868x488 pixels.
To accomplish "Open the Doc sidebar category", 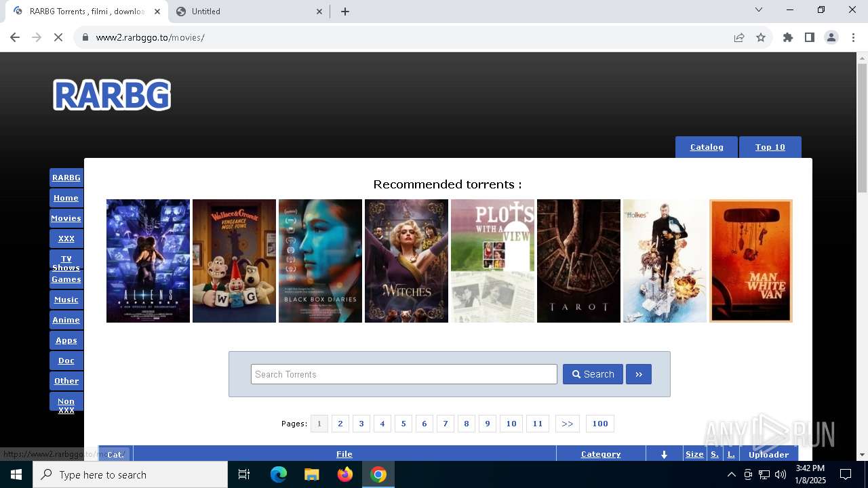I will 66,361.
